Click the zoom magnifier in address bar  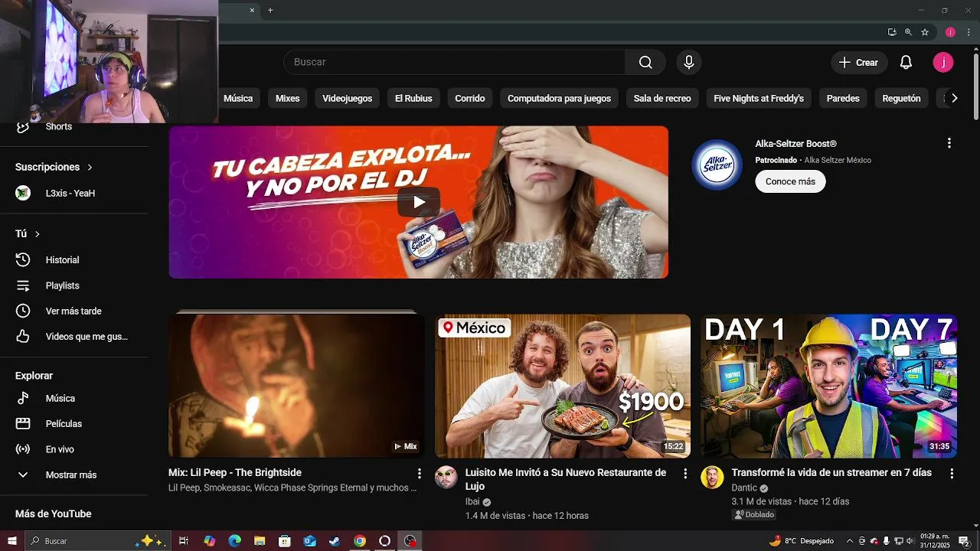pyautogui.click(x=908, y=32)
